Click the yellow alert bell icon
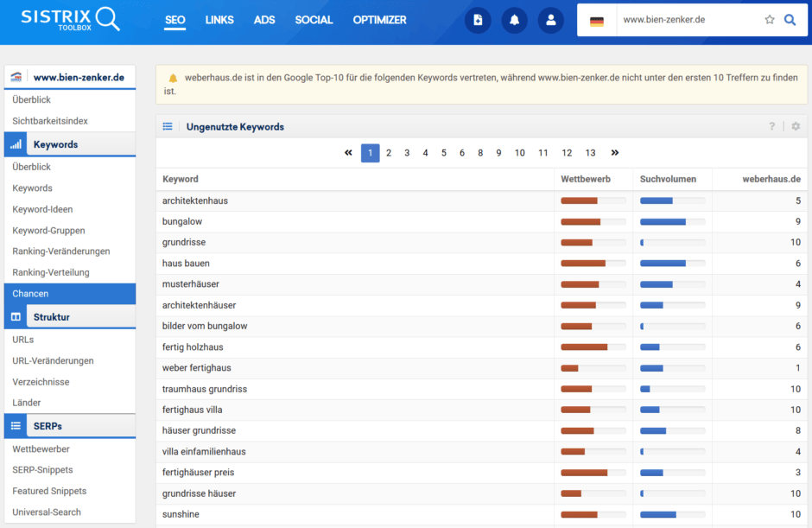 tap(173, 79)
